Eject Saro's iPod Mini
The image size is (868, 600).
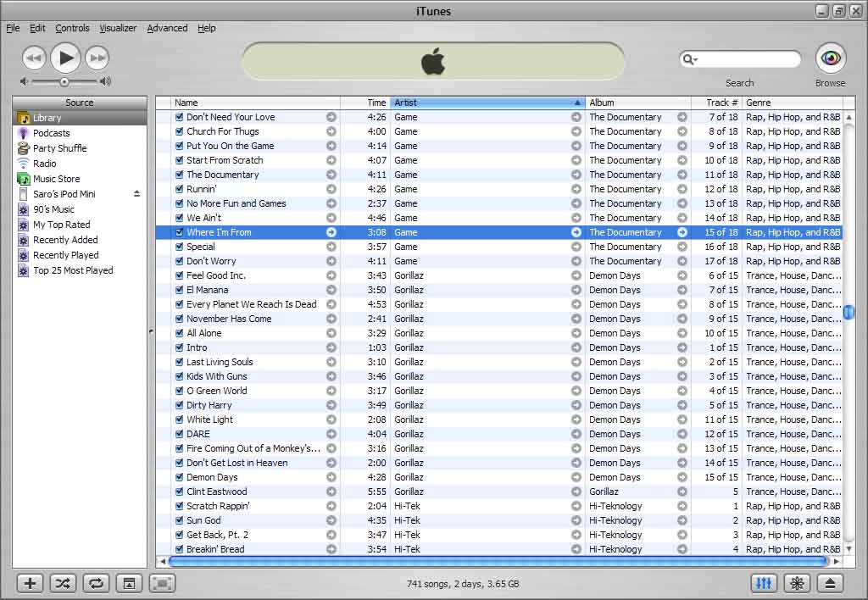point(136,194)
